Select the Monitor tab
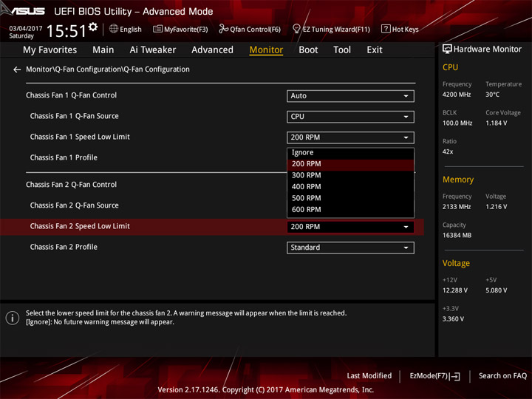 pos(266,50)
